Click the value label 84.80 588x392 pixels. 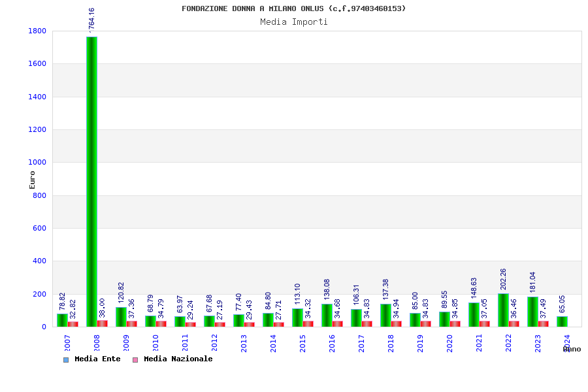click(268, 301)
